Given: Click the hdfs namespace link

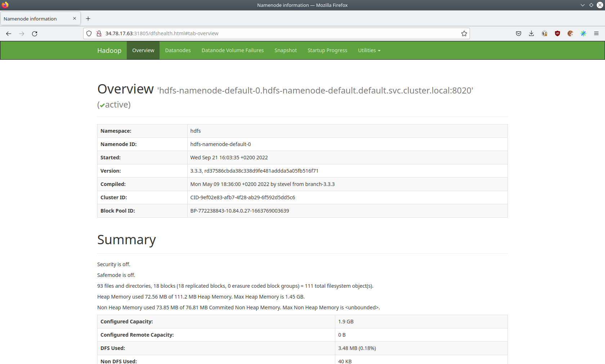Looking at the screenshot, I should pyautogui.click(x=196, y=131).
